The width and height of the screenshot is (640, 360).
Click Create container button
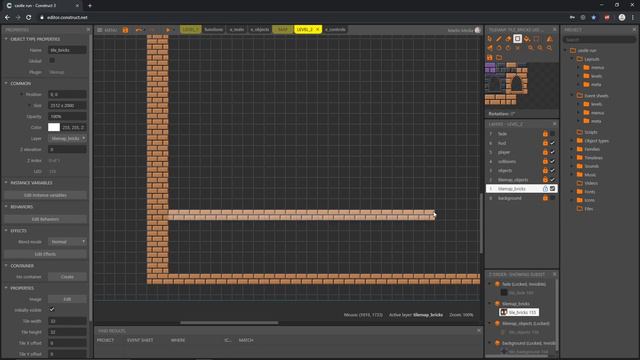(x=67, y=277)
